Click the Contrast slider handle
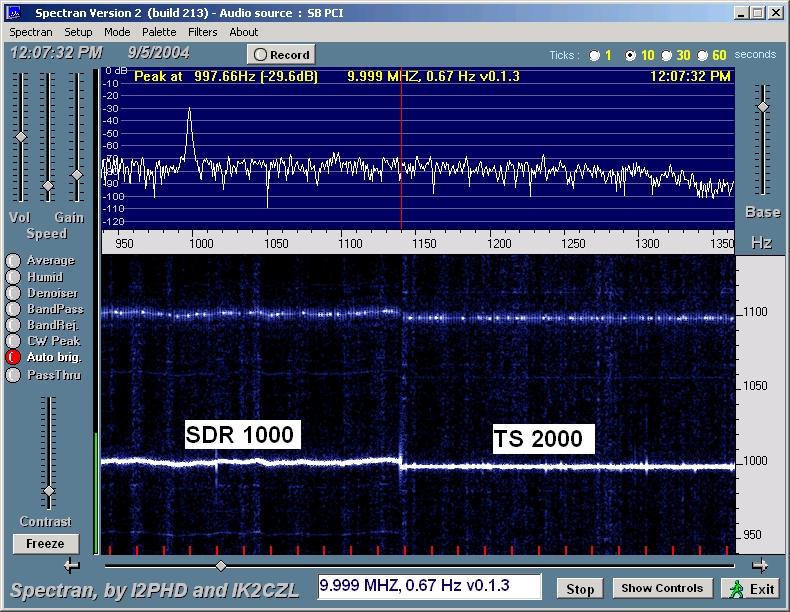This screenshot has height=612, width=790. pos(48,491)
